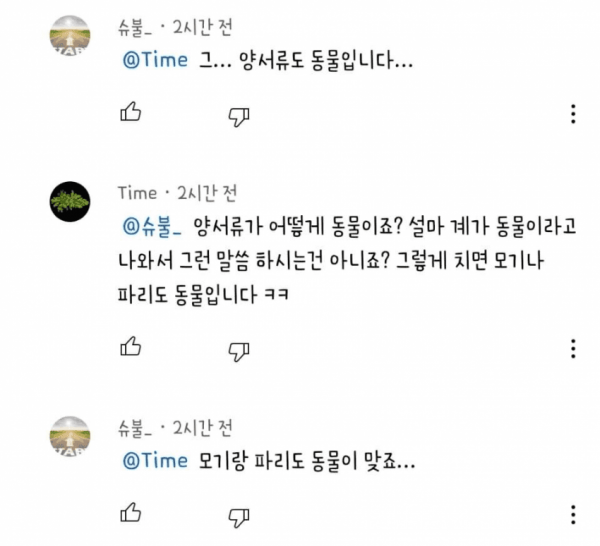The height and width of the screenshot is (546, 600).
Task: Open more options for '모기랑 파리도' comment
Action: (573, 515)
